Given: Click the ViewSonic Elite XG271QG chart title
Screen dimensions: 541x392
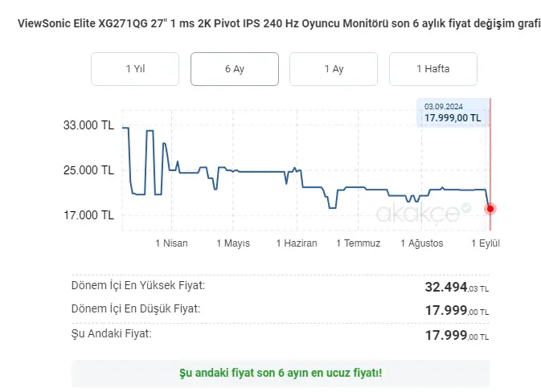Looking at the screenshot, I should [279, 24].
